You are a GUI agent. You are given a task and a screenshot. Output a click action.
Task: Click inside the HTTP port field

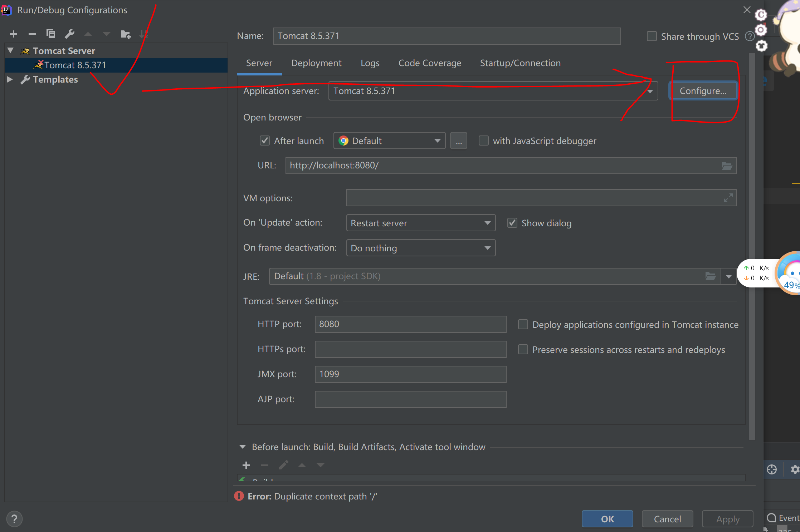410,324
